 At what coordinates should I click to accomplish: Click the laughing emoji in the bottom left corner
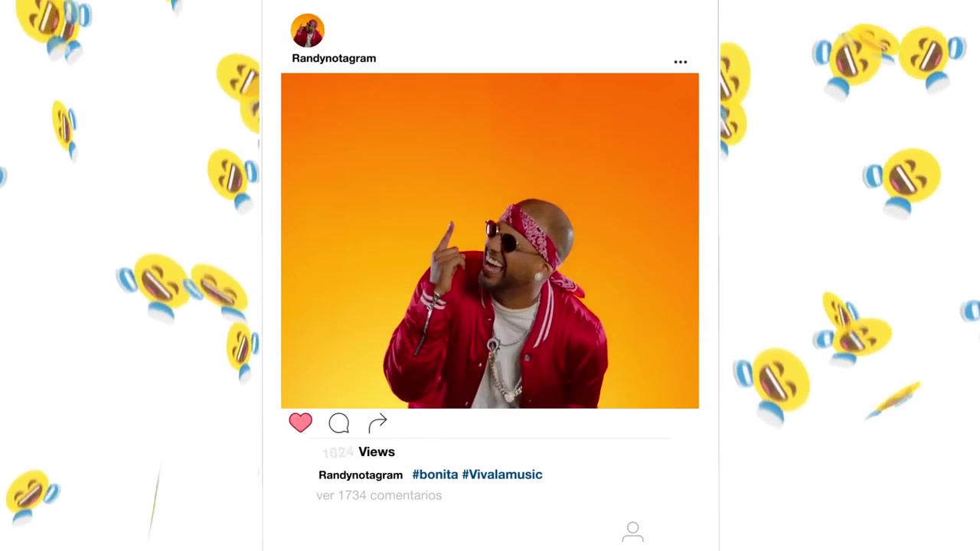(x=32, y=494)
